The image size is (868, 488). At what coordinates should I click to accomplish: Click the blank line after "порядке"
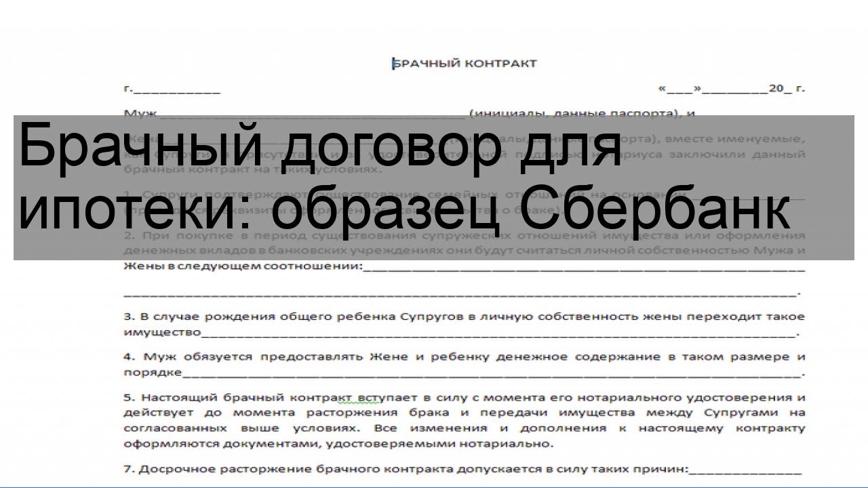point(491,375)
